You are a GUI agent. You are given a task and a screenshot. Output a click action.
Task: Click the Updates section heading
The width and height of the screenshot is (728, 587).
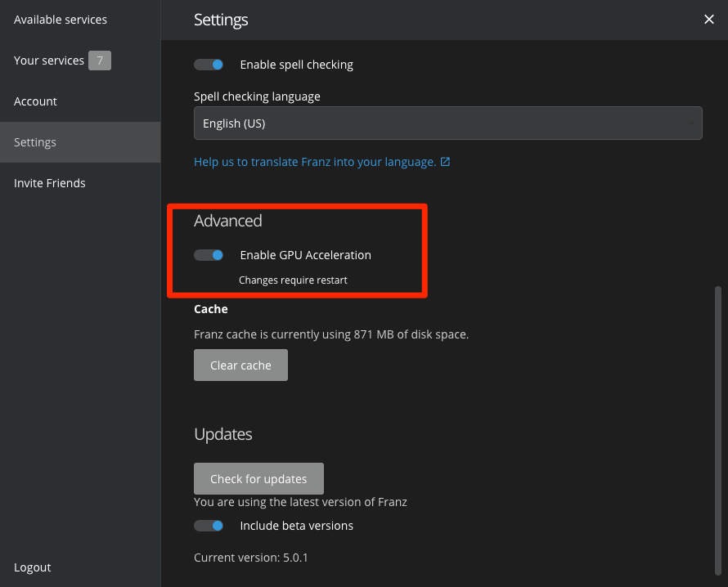coord(222,434)
